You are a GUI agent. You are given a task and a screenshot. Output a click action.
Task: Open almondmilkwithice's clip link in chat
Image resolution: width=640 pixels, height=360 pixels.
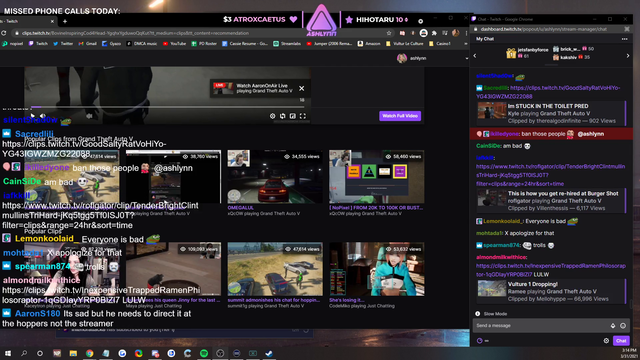tap(551, 270)
